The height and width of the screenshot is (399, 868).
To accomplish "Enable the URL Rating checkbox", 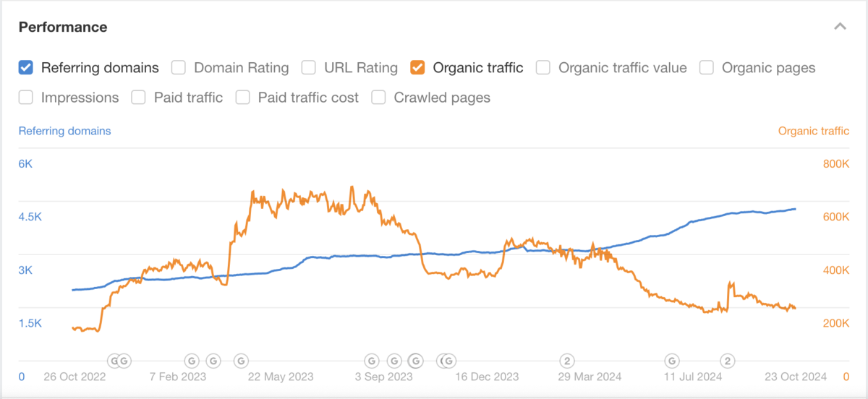I will coord(309,68).
